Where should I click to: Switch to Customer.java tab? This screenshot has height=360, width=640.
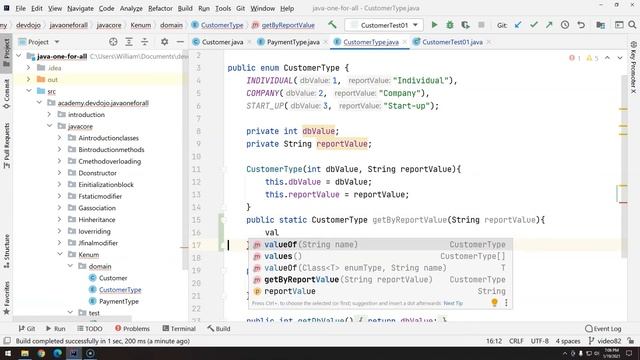pyautogui.click(x=222, y=42)
